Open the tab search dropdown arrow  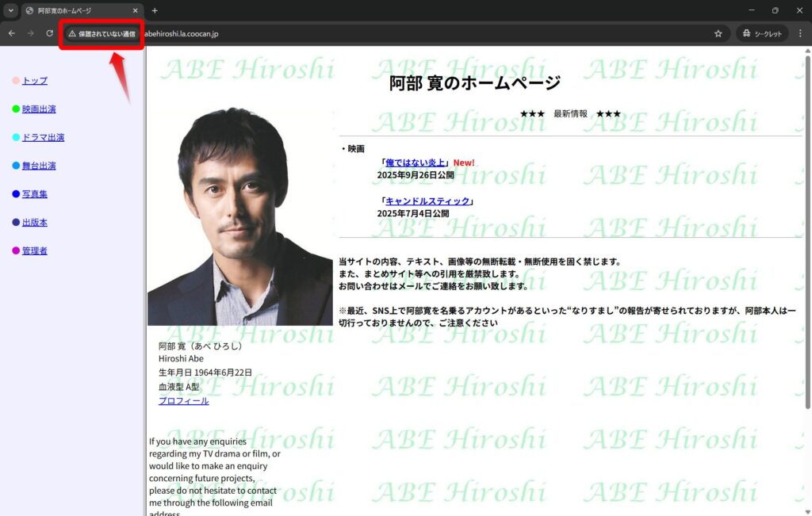point(11,10)
